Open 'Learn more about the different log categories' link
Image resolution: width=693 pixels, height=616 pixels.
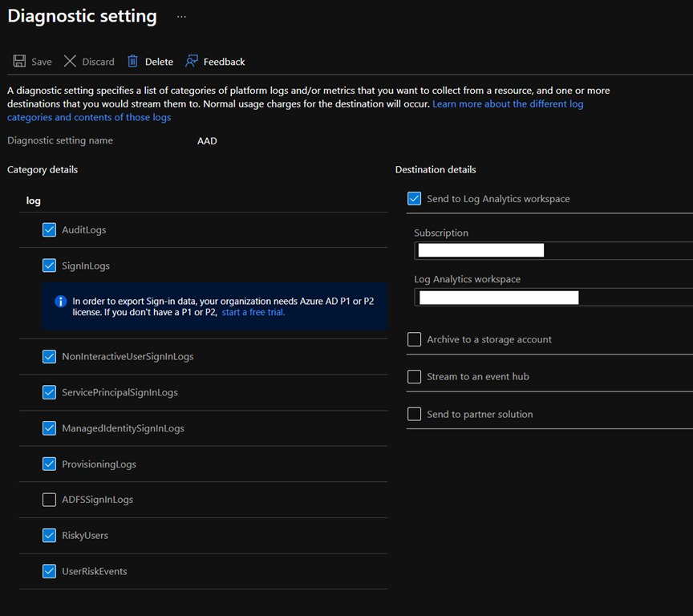[x=508, y=104]
